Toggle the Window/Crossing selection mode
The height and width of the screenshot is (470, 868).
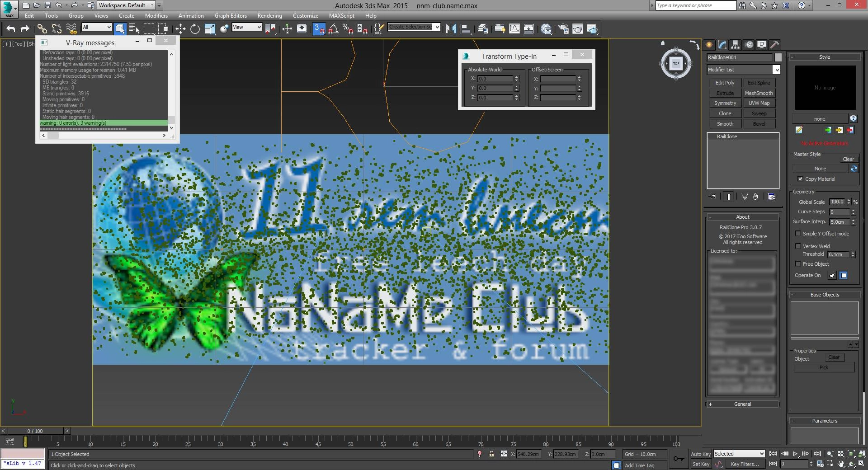coord(164,29)
